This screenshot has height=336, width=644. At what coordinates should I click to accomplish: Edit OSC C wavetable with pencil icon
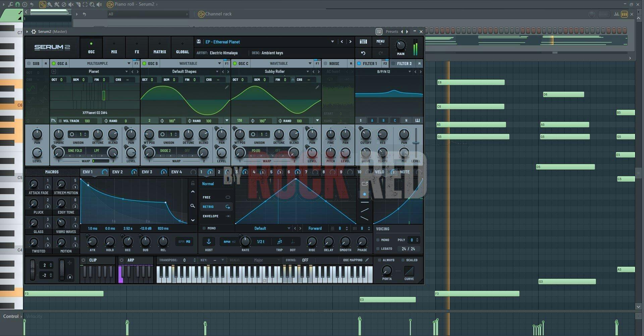317,87
